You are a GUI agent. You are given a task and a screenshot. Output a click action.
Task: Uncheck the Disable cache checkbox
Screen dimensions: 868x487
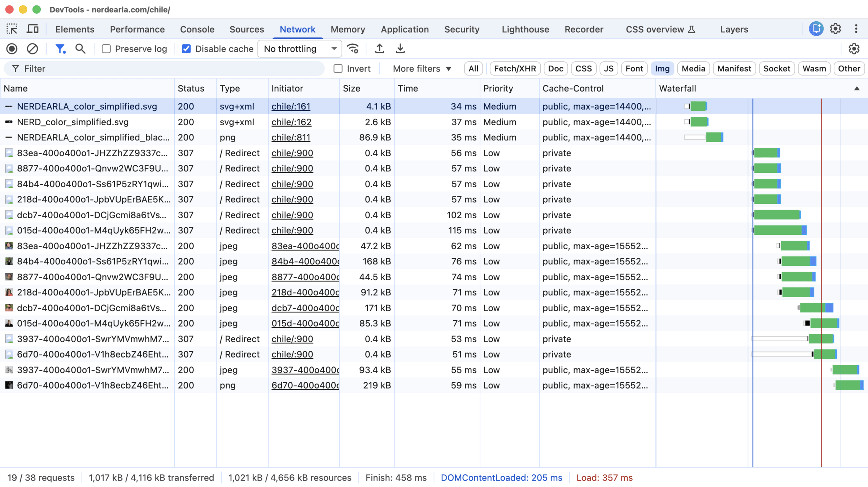pos(186,49)
